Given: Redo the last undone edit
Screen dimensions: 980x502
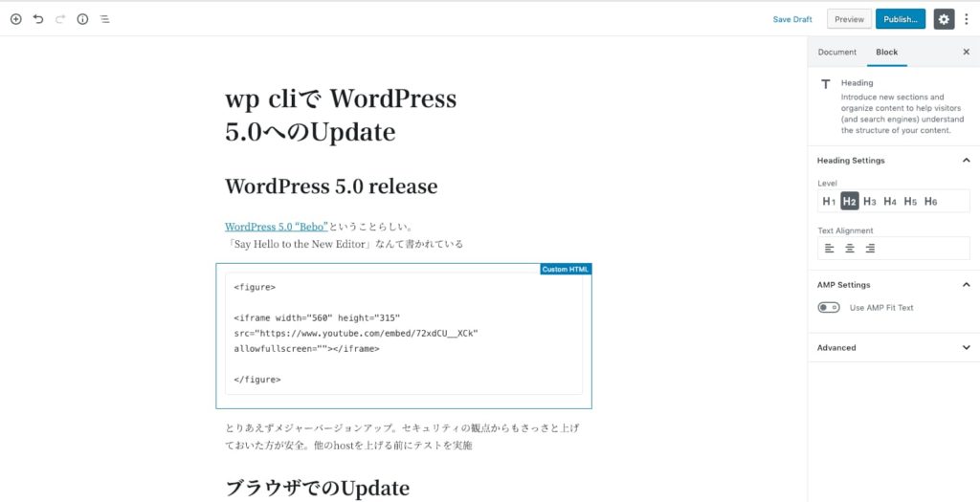Looking at the screenshot, I should pos(60,19).
